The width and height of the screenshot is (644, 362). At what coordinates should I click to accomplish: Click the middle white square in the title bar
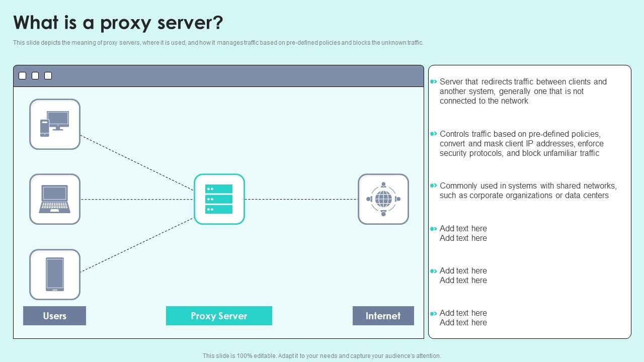35,75
